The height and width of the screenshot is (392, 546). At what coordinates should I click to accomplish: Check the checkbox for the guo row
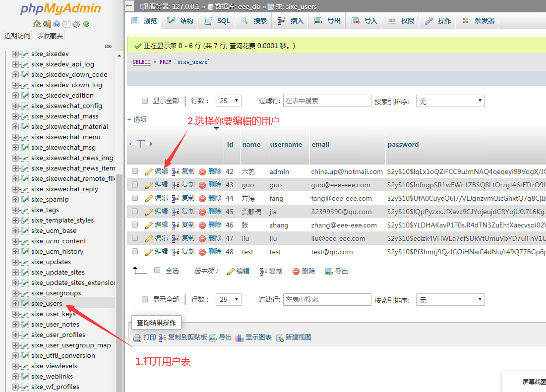135,184
